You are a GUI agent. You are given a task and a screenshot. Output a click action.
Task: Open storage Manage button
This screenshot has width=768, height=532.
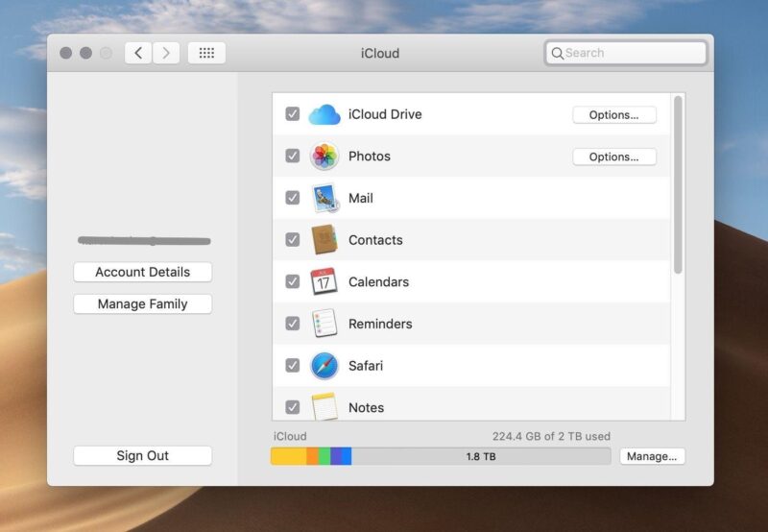[x=652, y=456]
